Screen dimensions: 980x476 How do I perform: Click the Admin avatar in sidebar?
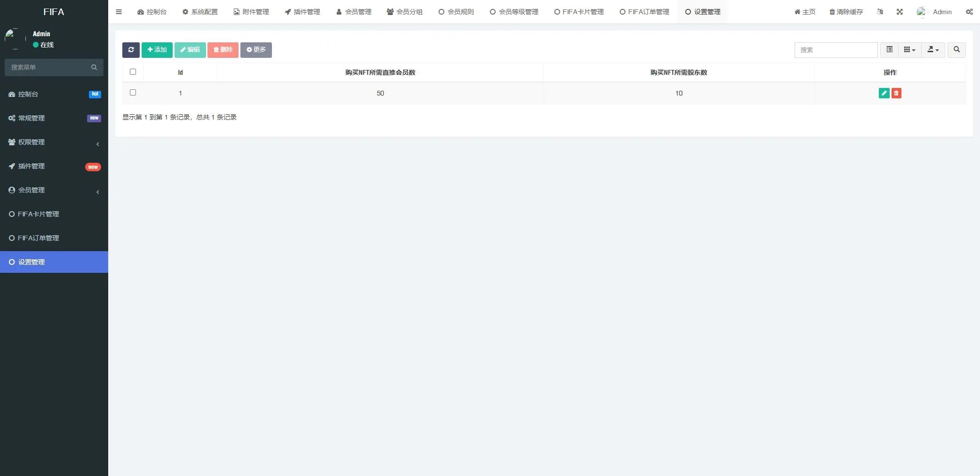[x=15, y=39]
